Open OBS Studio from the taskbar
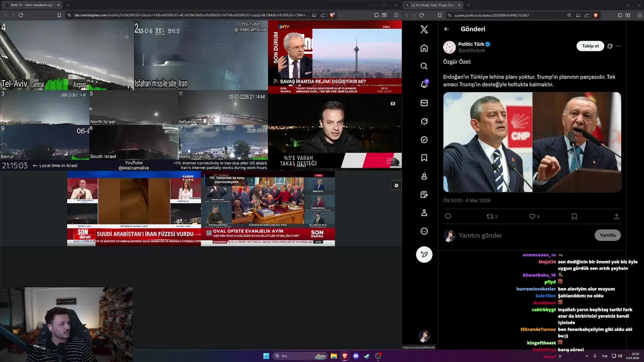This screenshot has height=362, width=644. 378,356
